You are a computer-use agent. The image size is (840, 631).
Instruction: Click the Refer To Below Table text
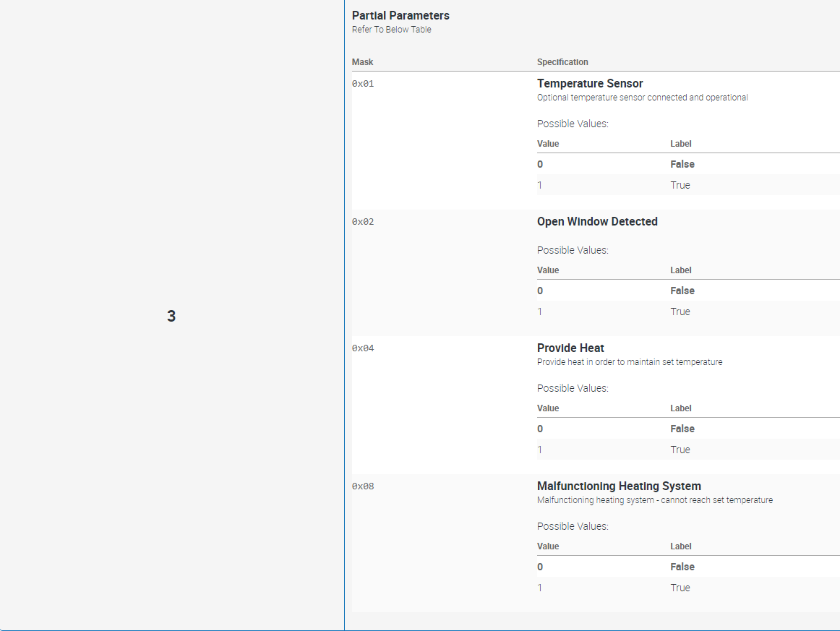coord(391,30)
